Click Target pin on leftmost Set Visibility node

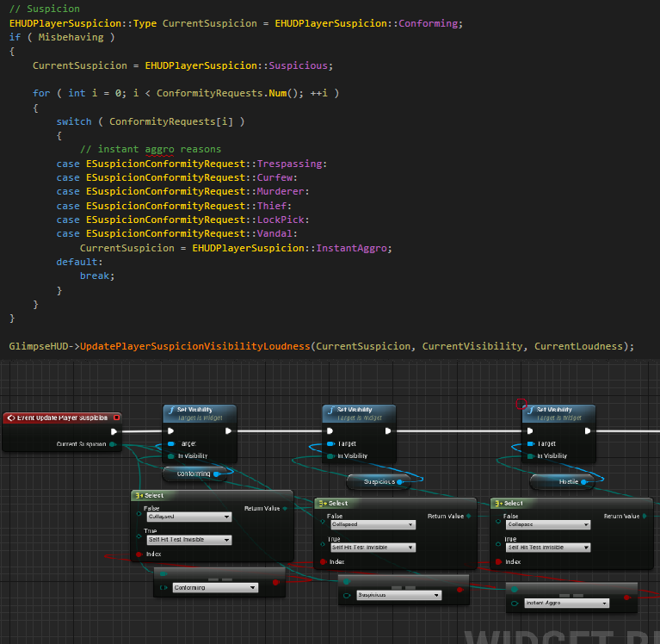coord(171,443)
